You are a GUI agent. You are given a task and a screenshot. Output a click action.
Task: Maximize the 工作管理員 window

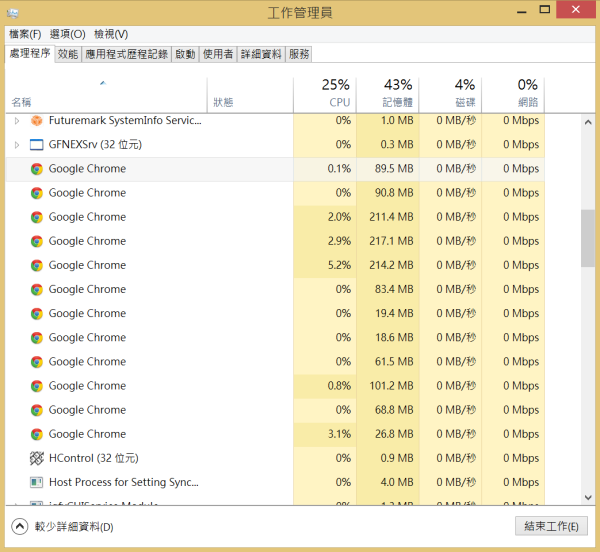pyautogui.click(x=545, y=10)
